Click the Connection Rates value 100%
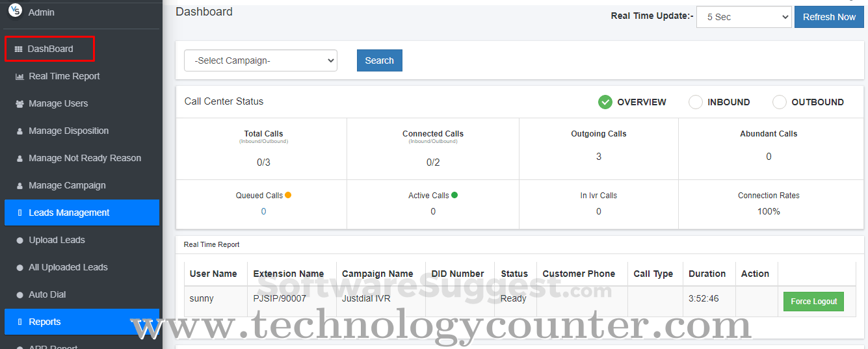Image resolution: width=868 pixels, height=349 pixels. [x=769, y=211]
